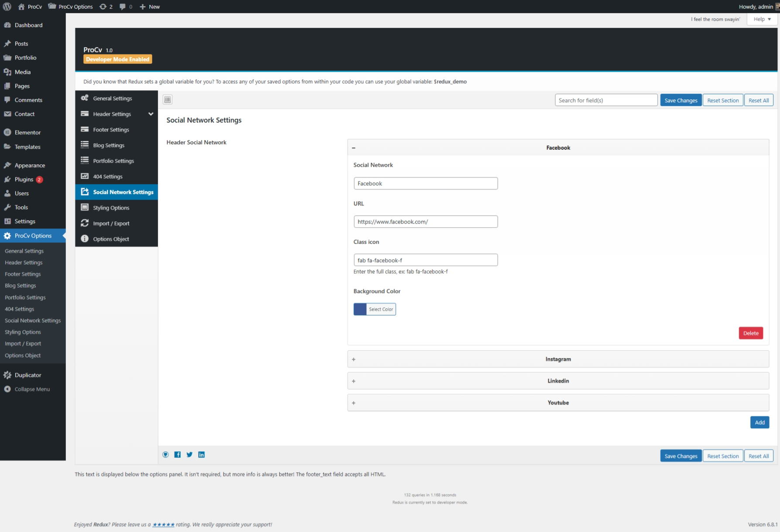Viewport: 780px width, 532px height.
Task: Expand the Header Settings submenu chevron
Action: 151,114
